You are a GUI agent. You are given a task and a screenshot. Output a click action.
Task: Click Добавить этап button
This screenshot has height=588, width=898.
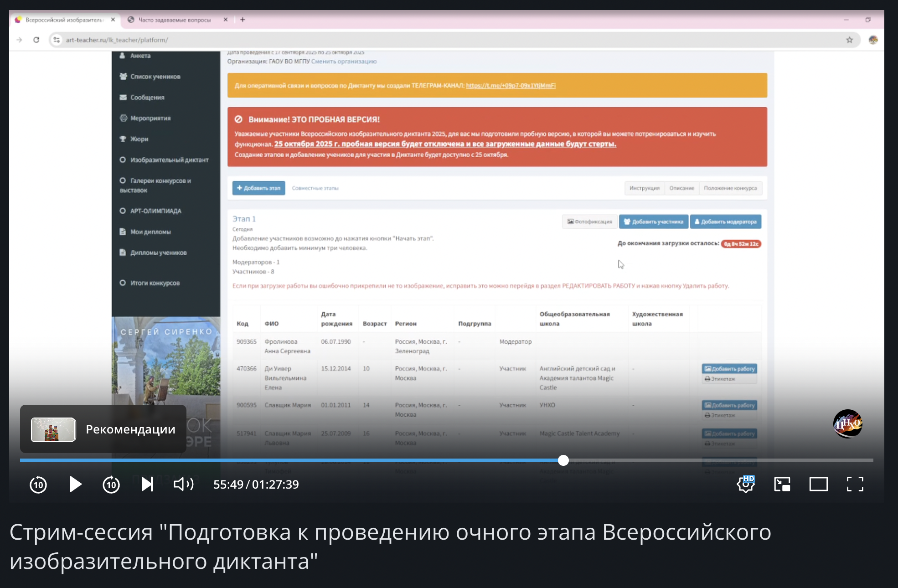point(258,188)
